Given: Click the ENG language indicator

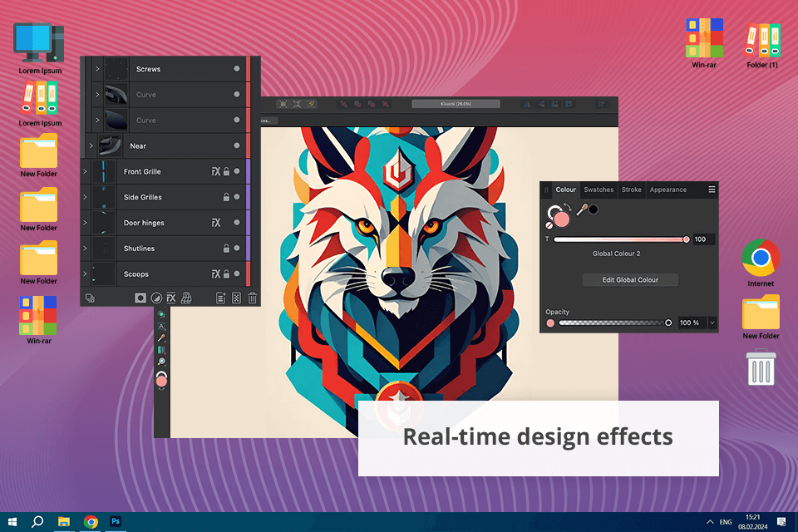Looking at the screenshot, I should [x=726, y=522].
